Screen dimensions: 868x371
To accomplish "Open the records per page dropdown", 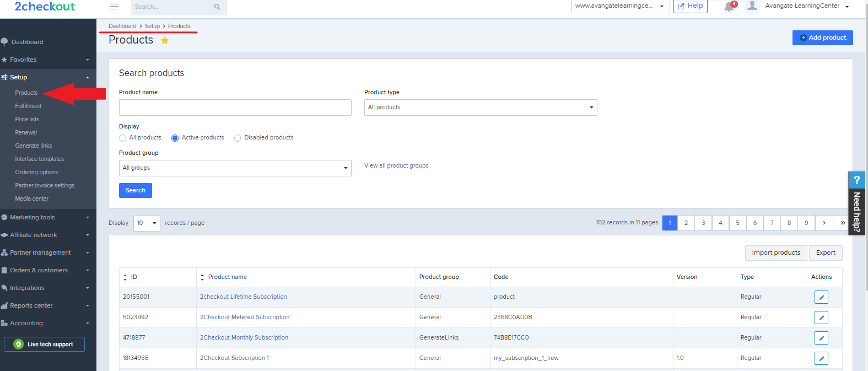I will point(147,223).
